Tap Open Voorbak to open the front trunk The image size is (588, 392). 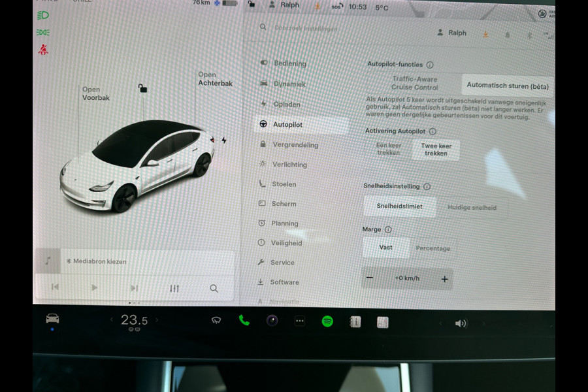[95, 93]
